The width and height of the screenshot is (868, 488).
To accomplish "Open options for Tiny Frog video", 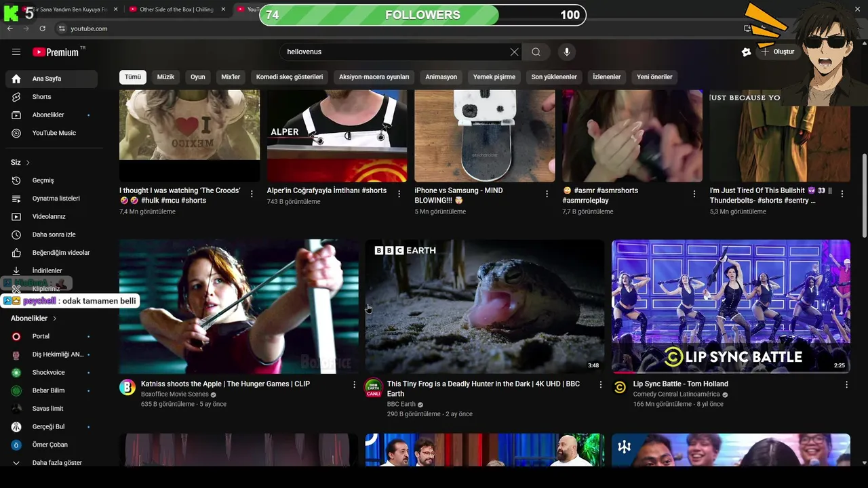I will click(x=600, y=384).
